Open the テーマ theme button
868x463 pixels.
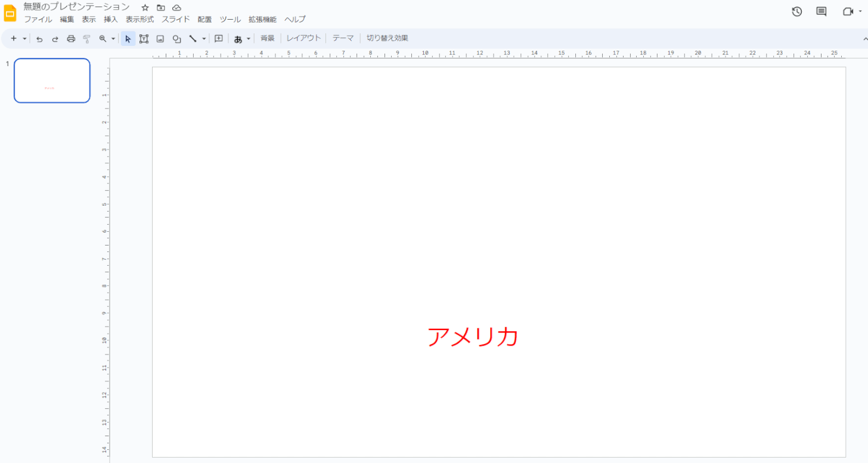(x=343, y=38)
